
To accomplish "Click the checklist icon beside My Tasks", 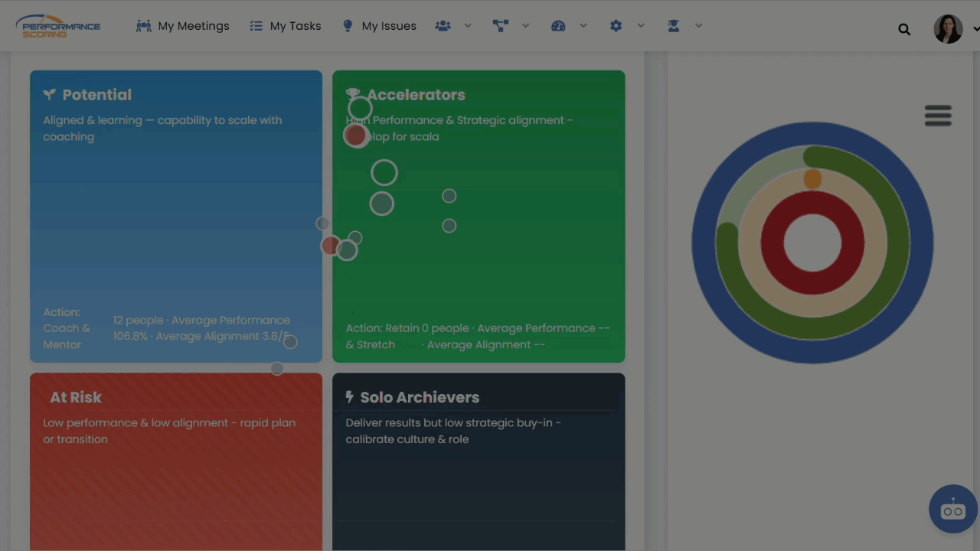I will click(x=256, y=26).
